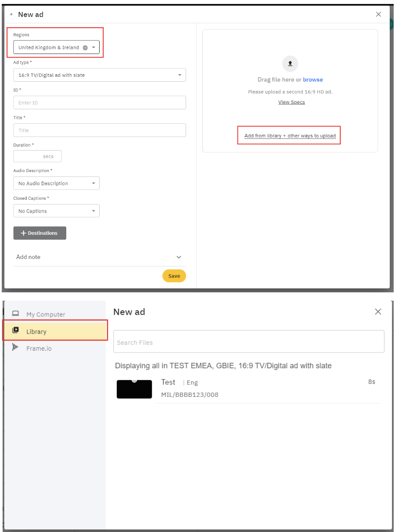Open the Regions dropdown

(56, 47)
